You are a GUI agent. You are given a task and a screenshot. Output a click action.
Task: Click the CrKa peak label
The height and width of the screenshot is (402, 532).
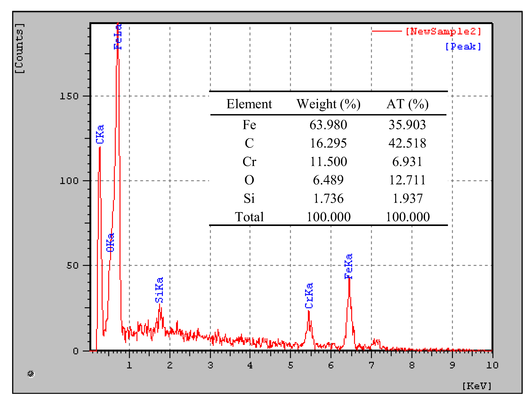point(309,296)
